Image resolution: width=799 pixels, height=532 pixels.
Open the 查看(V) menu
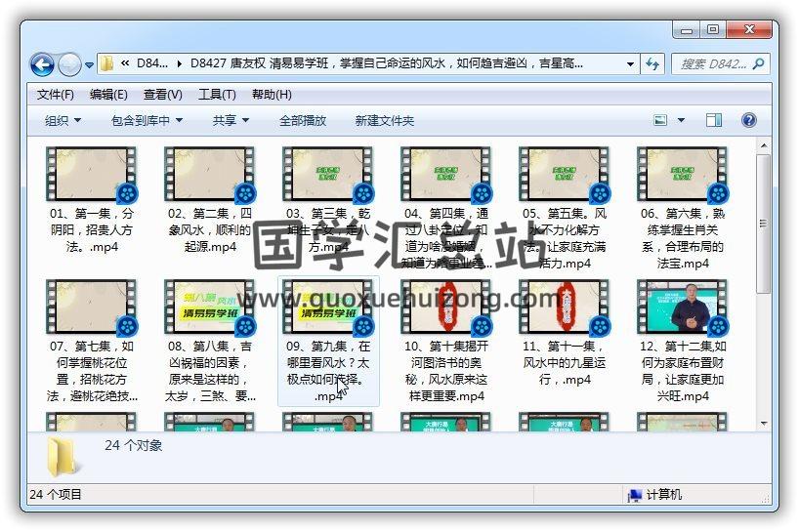tap(162, 94)
